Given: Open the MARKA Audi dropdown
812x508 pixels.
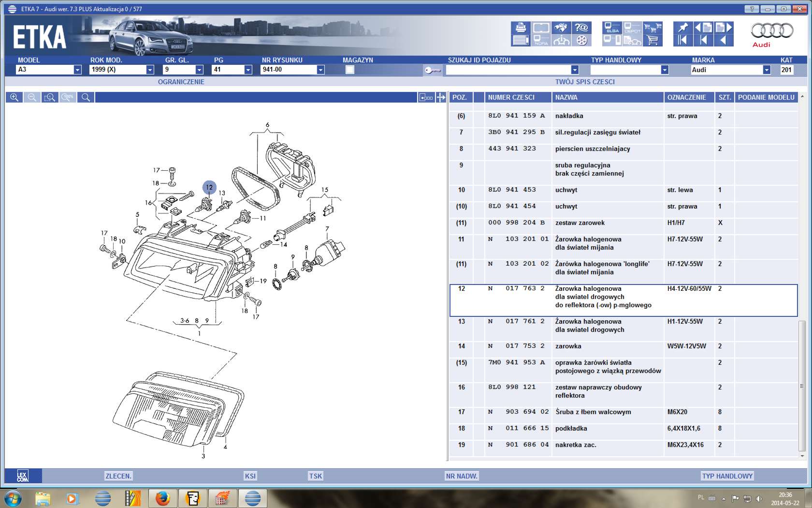Looking at the screenshot, I should [766, 70].
